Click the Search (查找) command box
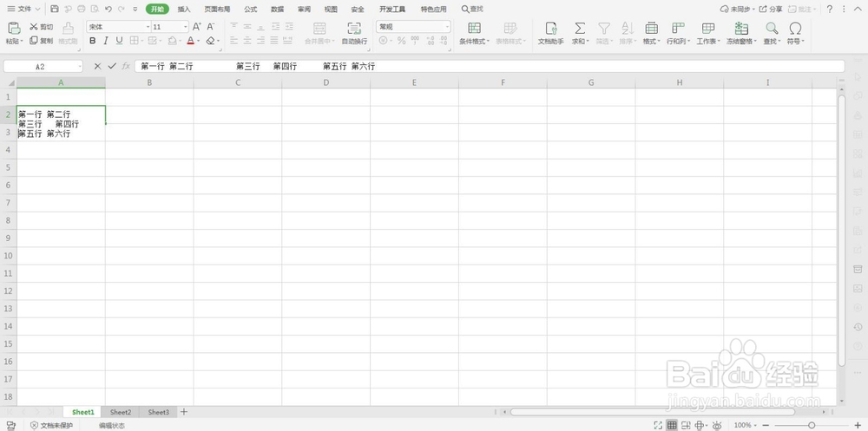Screen dimensions: 868x431 [472, 9]
